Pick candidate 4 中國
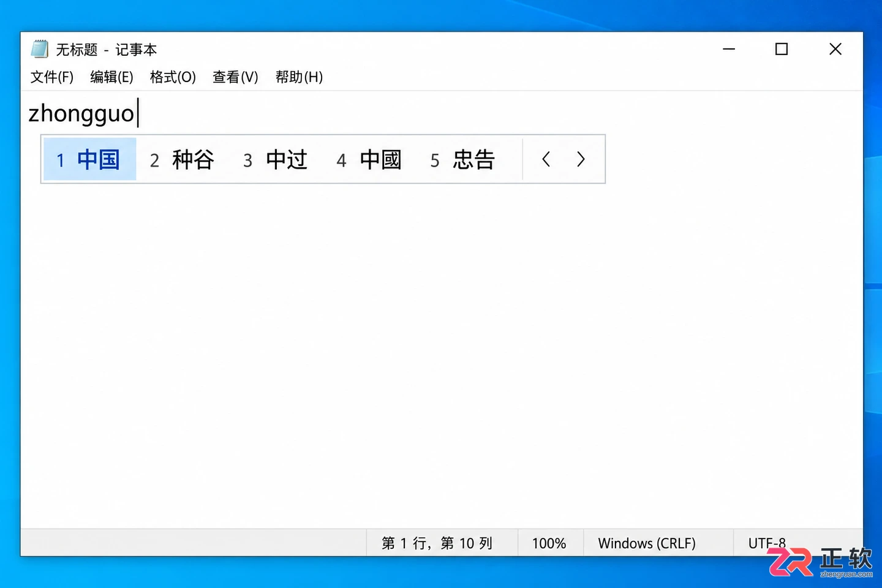 pos(369,160)
